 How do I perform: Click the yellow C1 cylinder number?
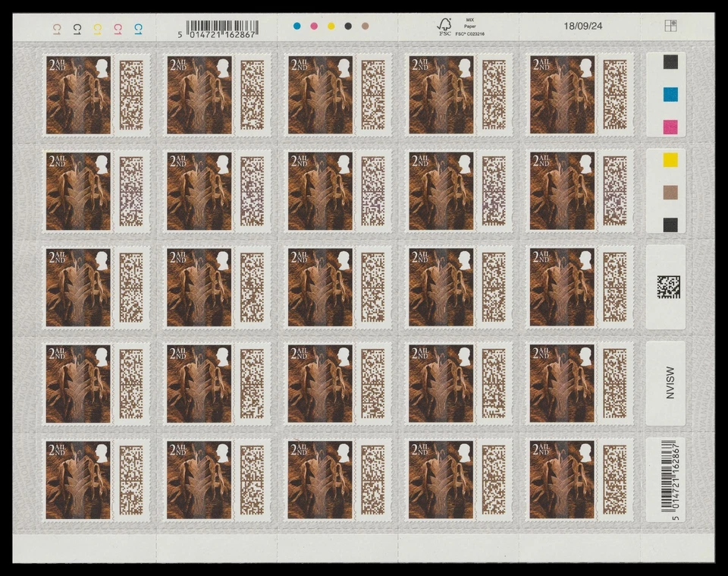click(97, 30)
